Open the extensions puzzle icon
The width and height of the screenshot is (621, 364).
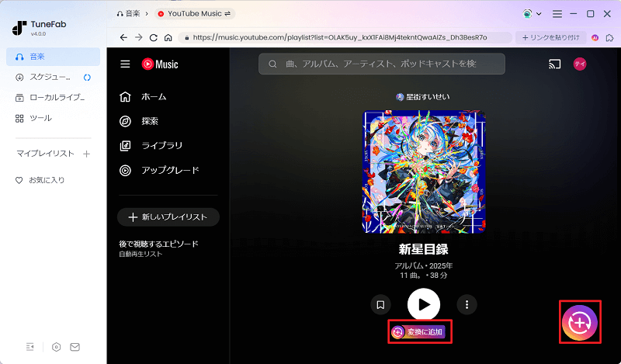pos(609,37)
